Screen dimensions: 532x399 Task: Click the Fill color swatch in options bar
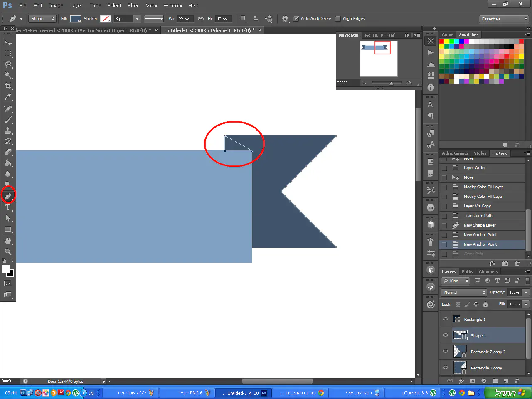point(75,19)
